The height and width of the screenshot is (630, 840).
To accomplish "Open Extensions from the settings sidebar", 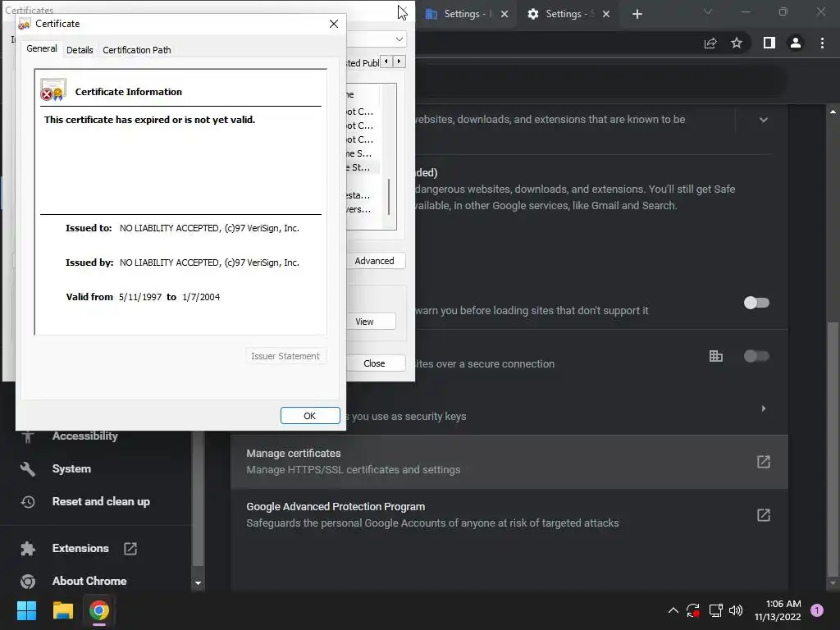I will pos(80,549).
